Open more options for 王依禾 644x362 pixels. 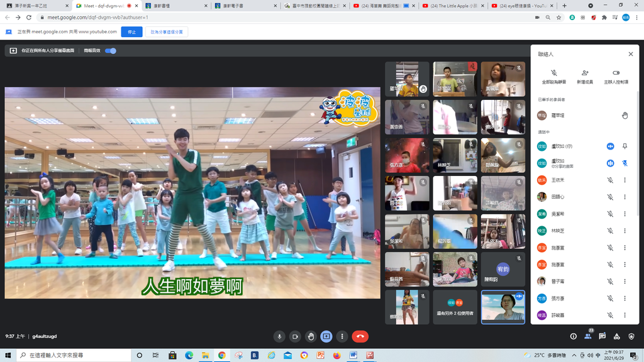click(625, 180)
